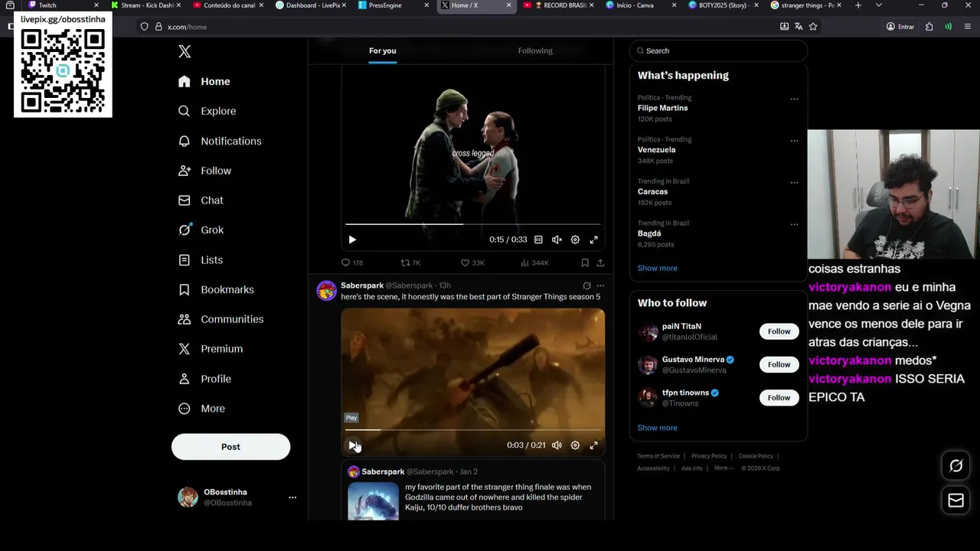Image resolution: width=980 pixels, height=551 pixels.
Task: Open the Terms of Service footer link
Action: tap(658, 456)
